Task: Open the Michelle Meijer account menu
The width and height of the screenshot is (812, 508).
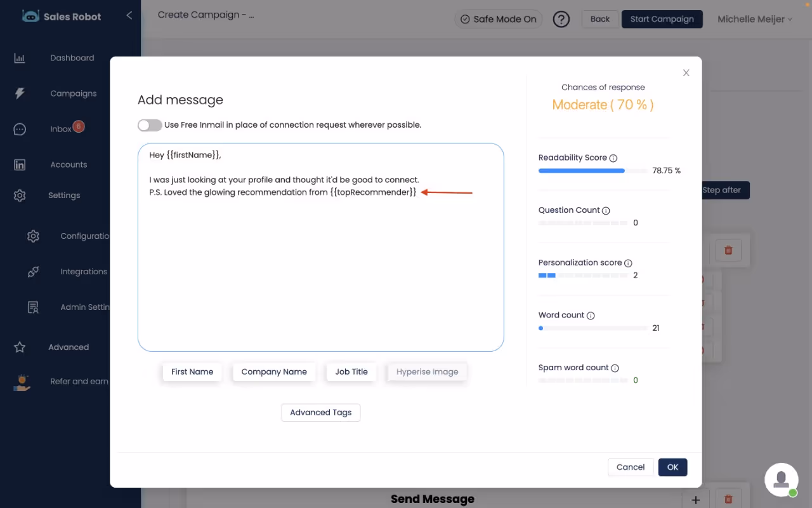Action: (x=754, y=19)
